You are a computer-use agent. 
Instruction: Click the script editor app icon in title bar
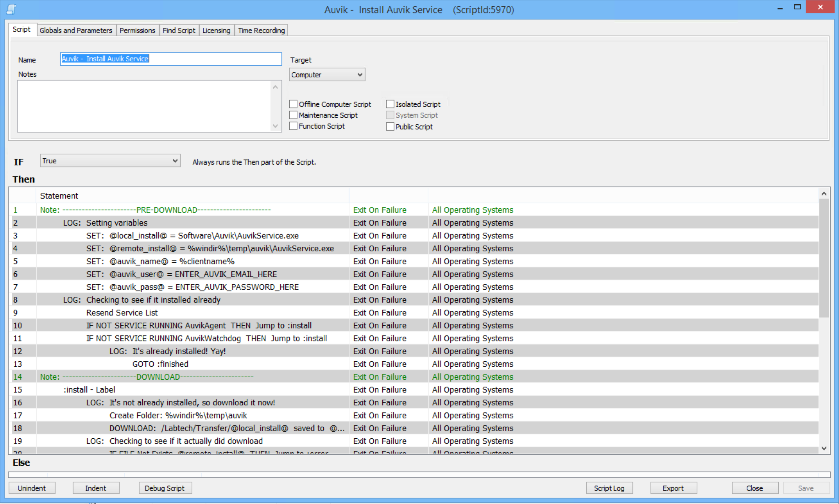point(11,9)
